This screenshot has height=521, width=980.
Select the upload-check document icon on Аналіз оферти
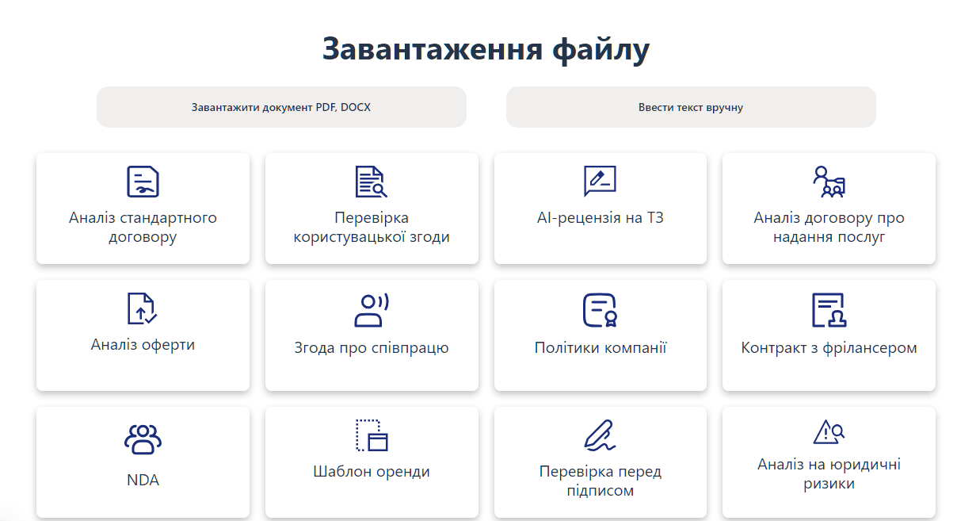click(143, 308)
